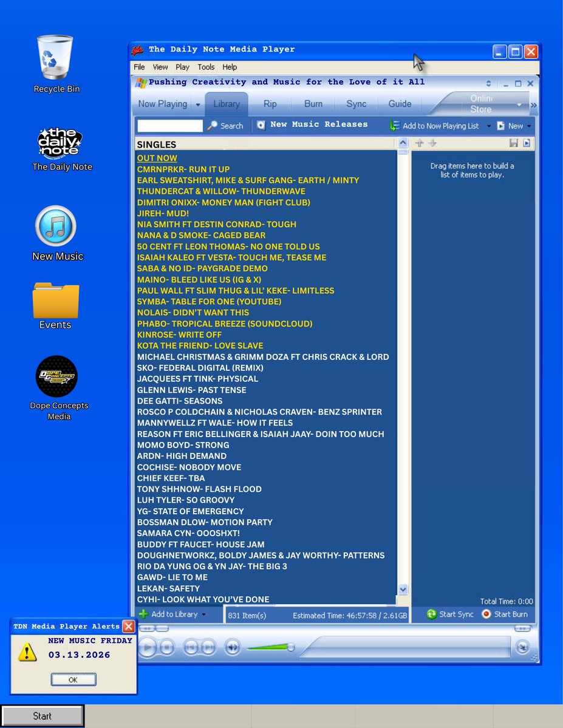Click the New playlist icon

click(501, 126)
